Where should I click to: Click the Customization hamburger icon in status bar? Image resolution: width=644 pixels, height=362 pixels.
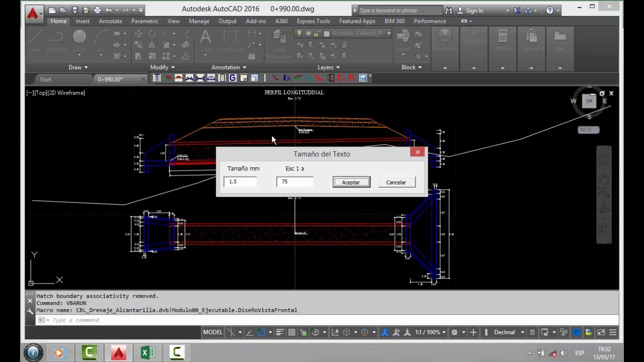point(613,332)
